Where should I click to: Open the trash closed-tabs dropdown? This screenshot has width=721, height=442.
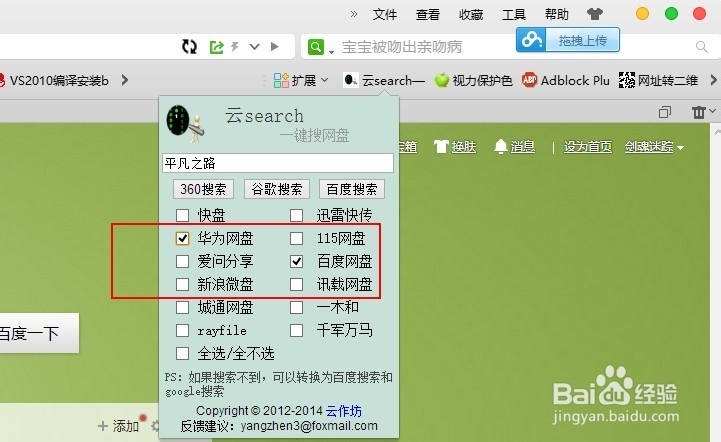tap(703, 112)
